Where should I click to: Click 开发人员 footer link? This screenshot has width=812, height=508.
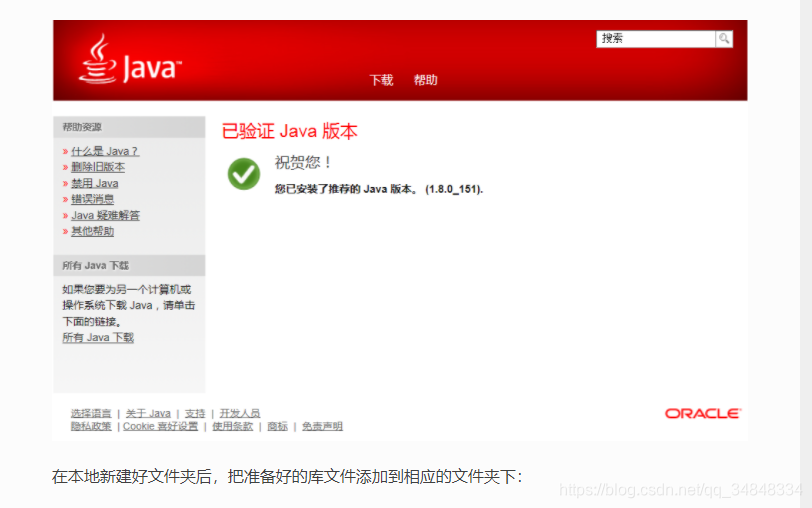coord(240,413)
